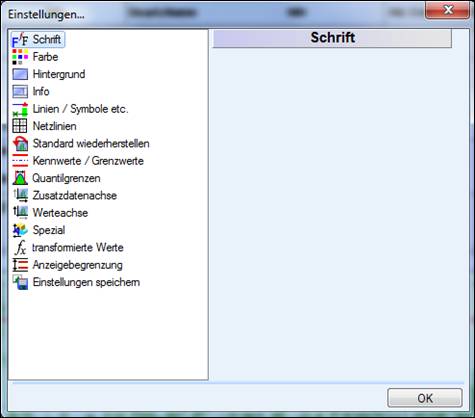Image resolution: width=475 pixels, height=418 pixels.
Task: Select the Hintergrund label
Action: point(59,74)
